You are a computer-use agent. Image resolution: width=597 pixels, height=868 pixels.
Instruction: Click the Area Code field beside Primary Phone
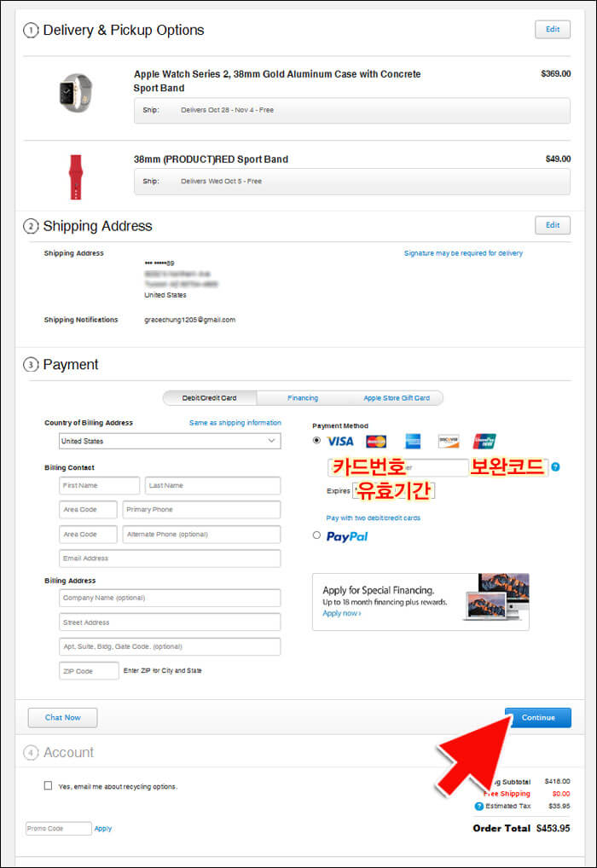coord(88,509)
